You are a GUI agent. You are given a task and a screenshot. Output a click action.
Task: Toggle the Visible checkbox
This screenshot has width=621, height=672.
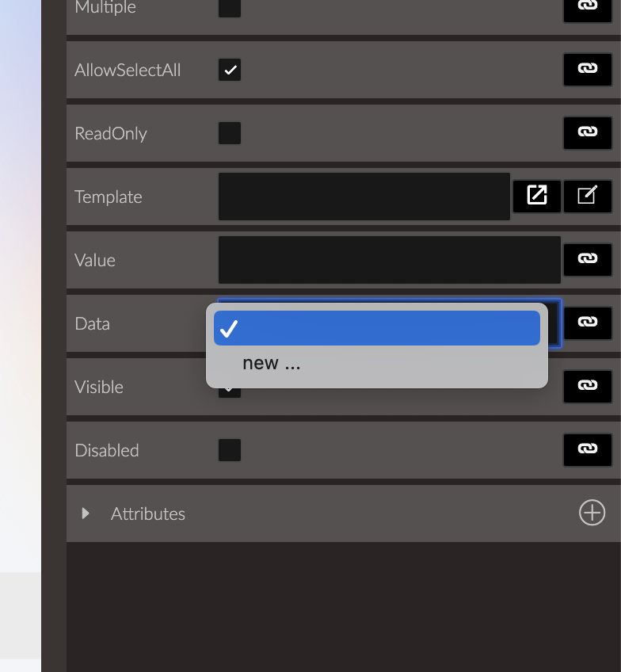point(230,392)
